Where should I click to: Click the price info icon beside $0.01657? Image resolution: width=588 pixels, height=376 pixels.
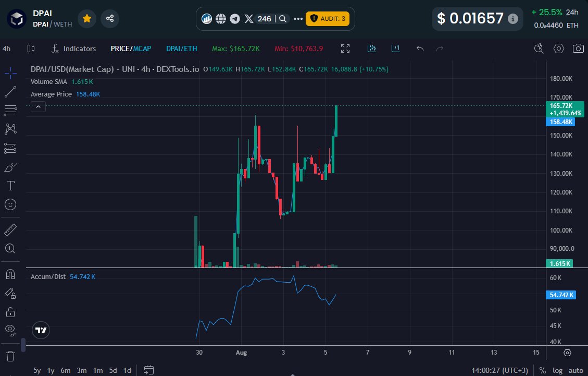pos(512,18)
